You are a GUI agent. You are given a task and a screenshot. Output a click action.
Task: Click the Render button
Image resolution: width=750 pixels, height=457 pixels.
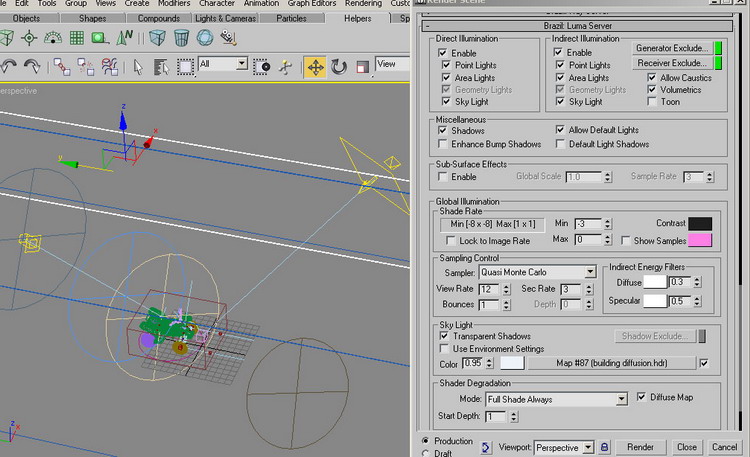point(639,447)
